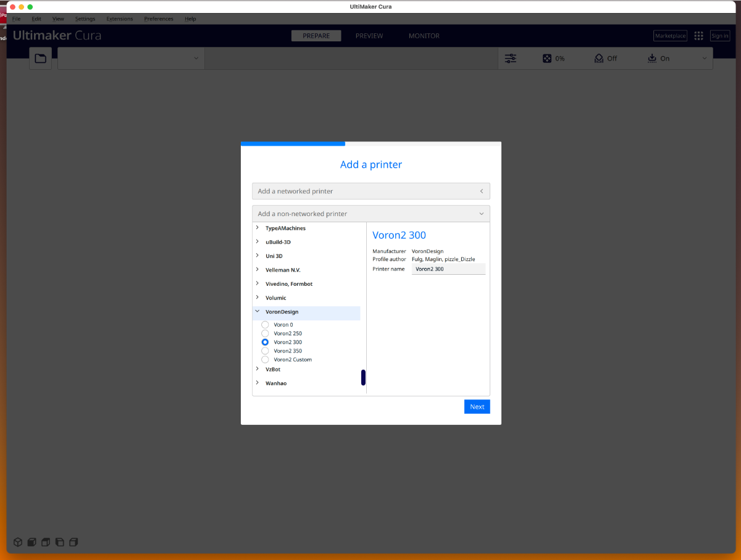Image resolution: width=741 pixels, height=560 pixels.
Task: Click the support structure icon
Action: click(x=598, y=58)
